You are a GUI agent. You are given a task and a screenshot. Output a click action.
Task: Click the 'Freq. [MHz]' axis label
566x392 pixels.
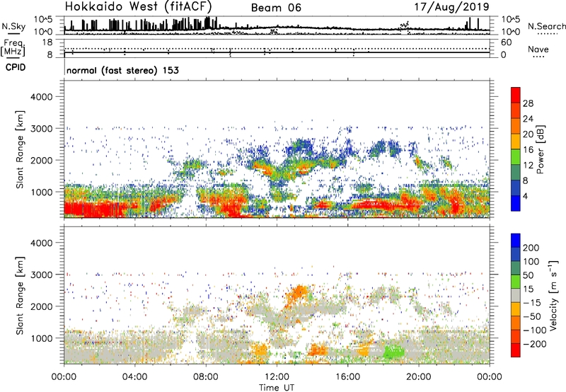point(13,47)
